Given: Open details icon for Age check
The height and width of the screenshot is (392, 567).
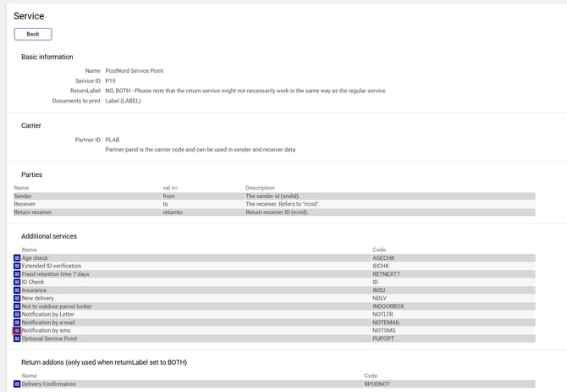Looking at the screenshot, I should [17, 258].
